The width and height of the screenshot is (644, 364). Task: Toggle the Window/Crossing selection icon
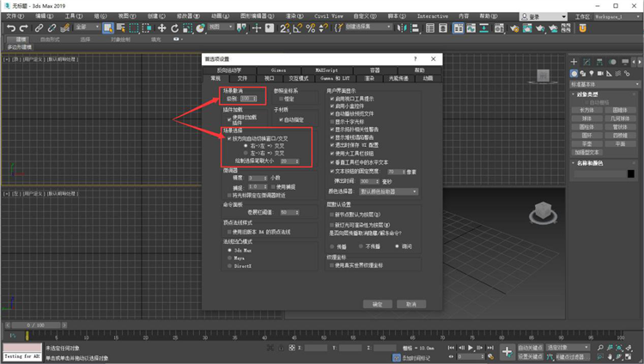(x=147, y=28)
